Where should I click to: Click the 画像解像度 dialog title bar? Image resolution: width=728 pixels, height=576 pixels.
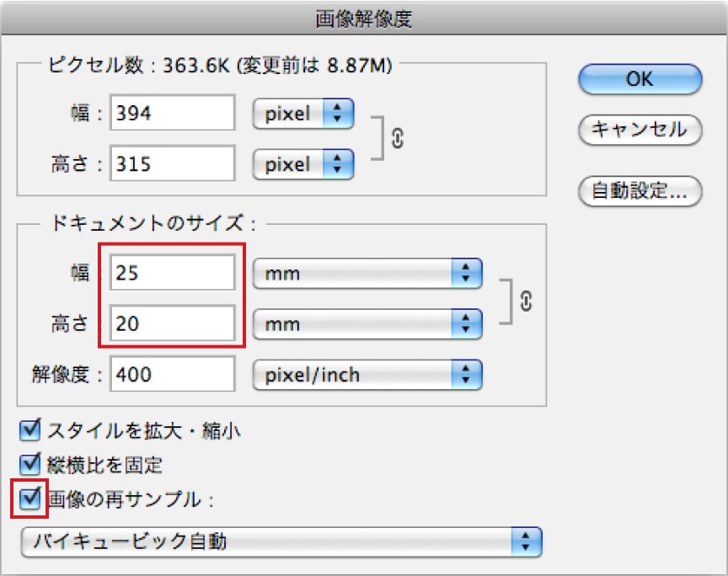pos(364,17)
